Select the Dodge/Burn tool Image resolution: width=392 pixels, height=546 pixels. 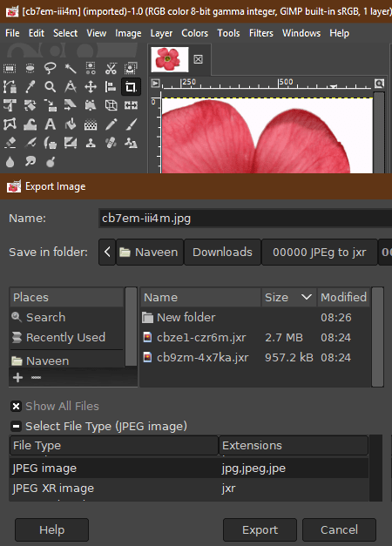[51, 162]
